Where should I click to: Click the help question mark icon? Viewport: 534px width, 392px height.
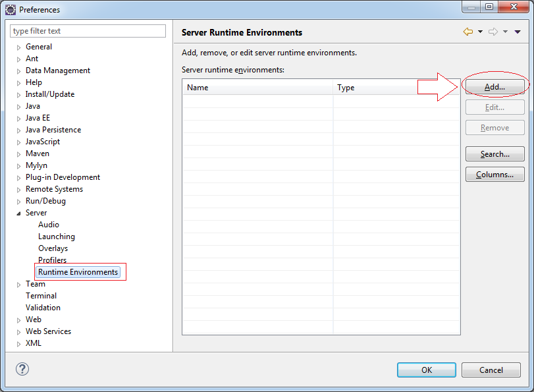[22, 369]
